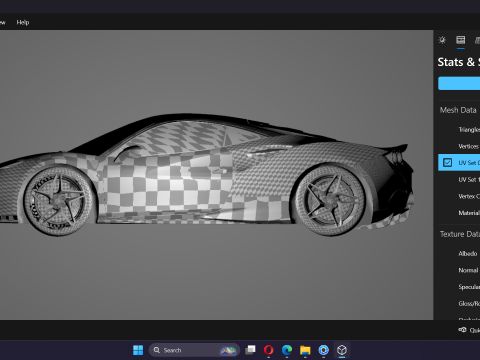The image size is (480, 360).
Task: Show Vertex Colors mesh data
Action: [469, 196]
